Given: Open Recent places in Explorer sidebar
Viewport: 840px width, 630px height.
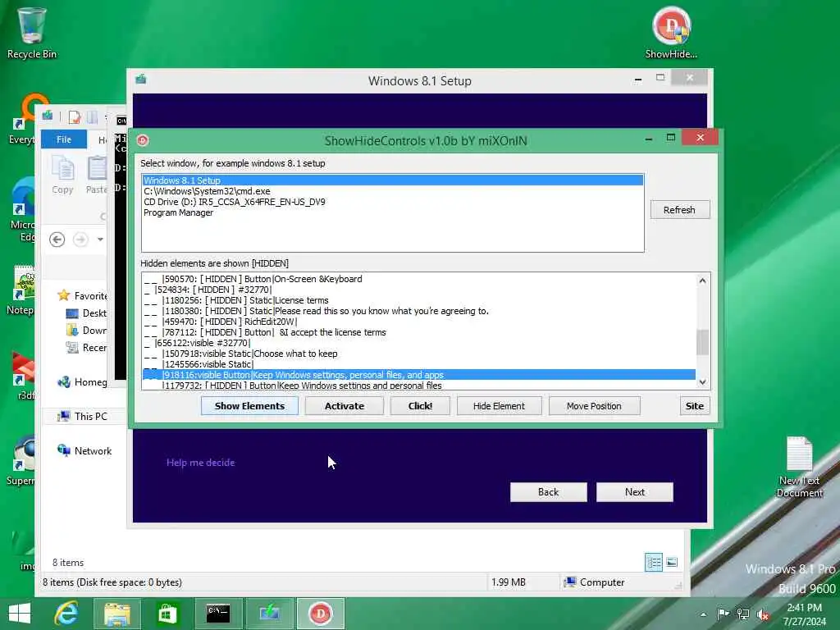Looking at the screenshot, I should click(85, 347).
